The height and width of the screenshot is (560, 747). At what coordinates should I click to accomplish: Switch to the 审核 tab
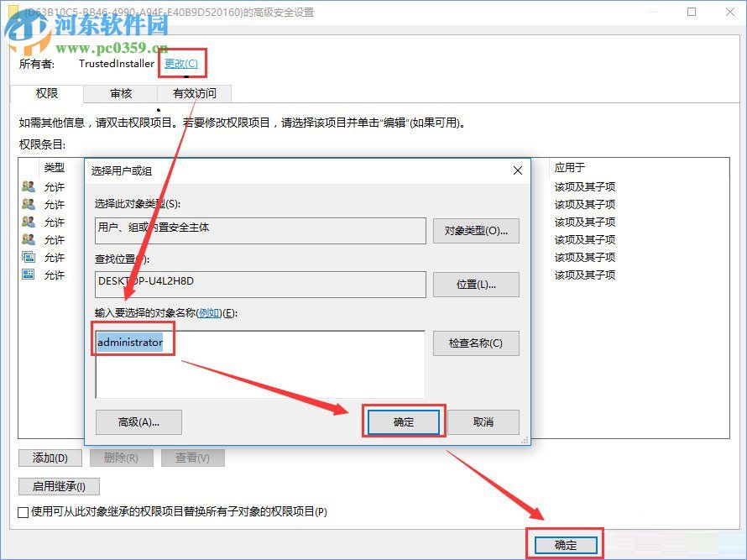[x=120, y=94]
